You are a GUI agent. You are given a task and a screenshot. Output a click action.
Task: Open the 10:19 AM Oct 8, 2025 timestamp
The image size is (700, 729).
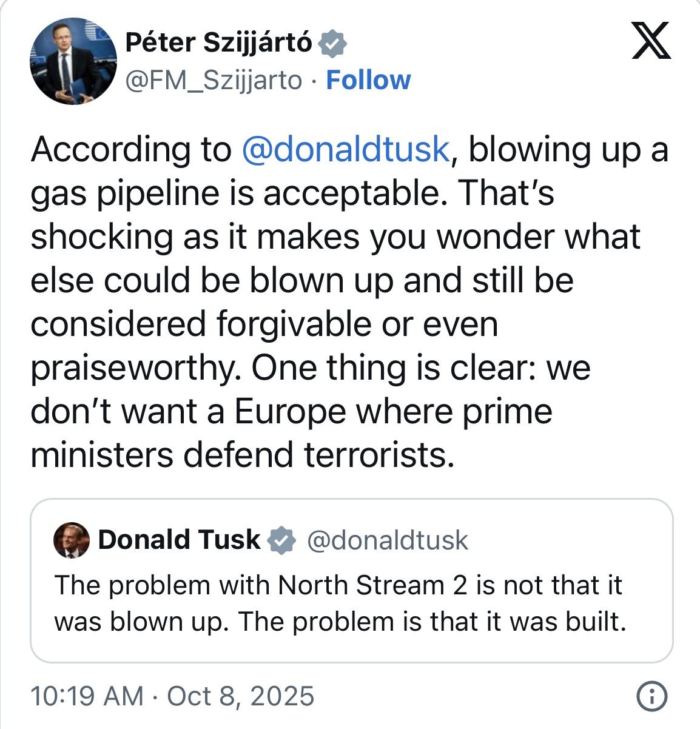pos(172,696)
